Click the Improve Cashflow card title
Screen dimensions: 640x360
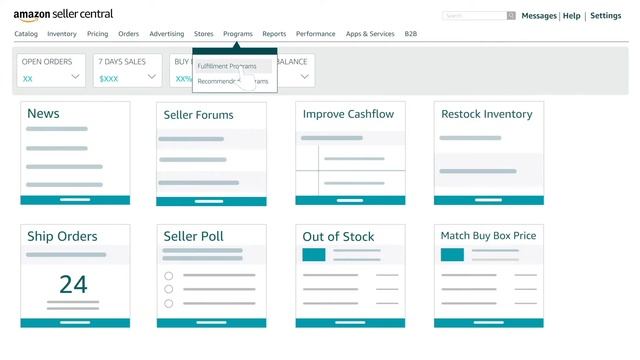[x=348, y=114]
